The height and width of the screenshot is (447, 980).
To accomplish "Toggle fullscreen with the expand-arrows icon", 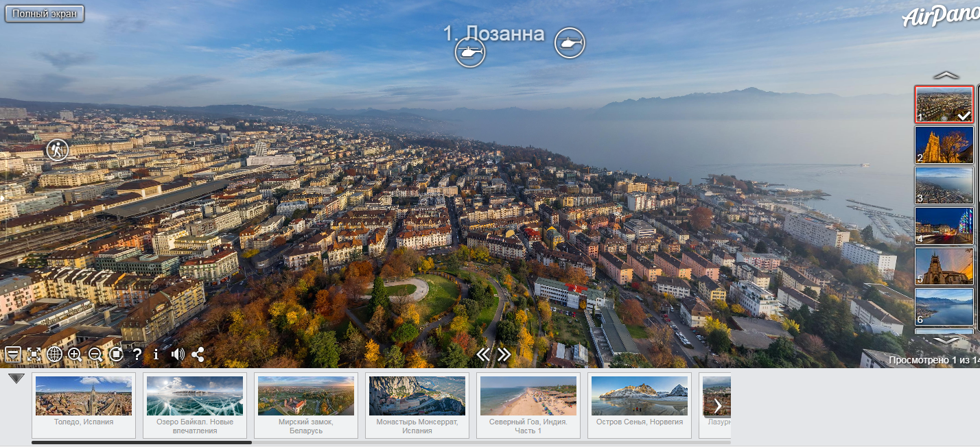I will coord(34,354).
